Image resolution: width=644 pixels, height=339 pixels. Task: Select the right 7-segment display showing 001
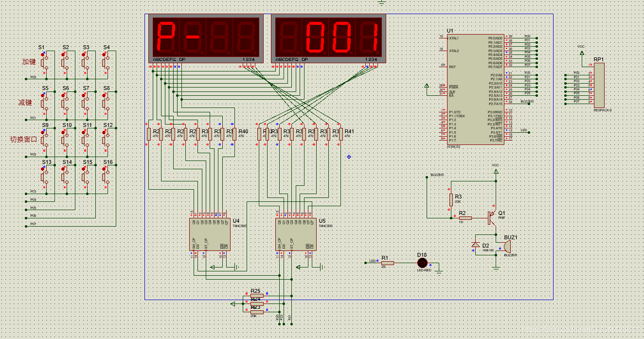tap(328, 38)
